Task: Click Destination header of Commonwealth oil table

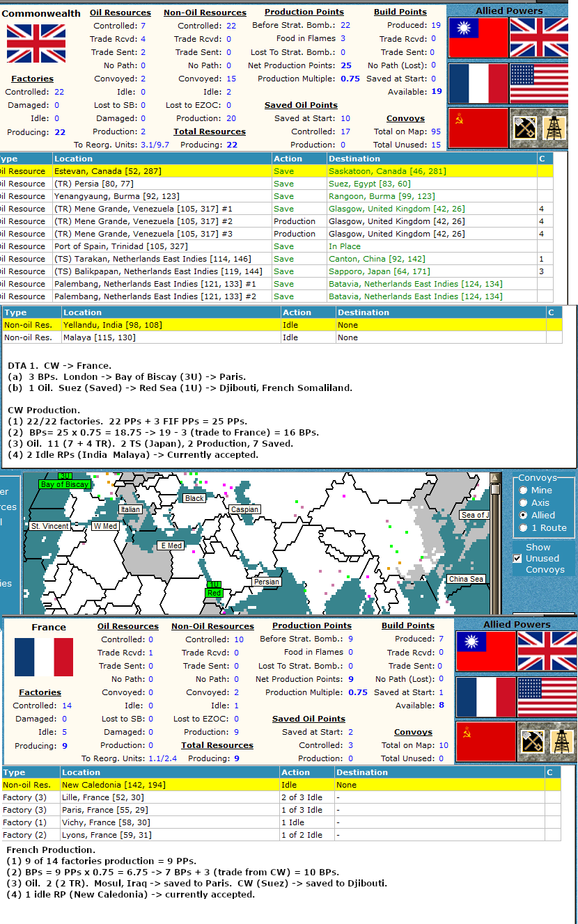Action: (431, 159)
